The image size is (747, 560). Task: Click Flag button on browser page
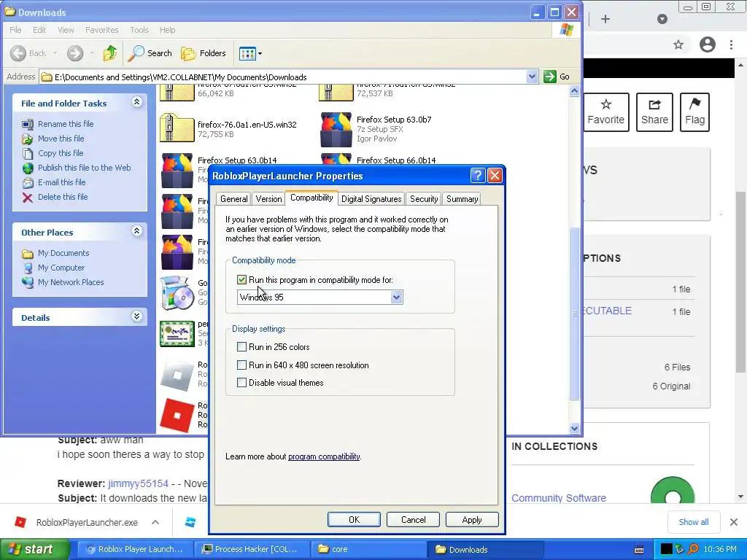pos(694,112)
